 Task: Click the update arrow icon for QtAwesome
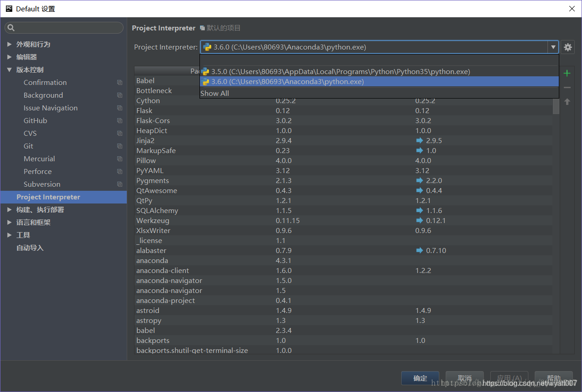(419, 191)
